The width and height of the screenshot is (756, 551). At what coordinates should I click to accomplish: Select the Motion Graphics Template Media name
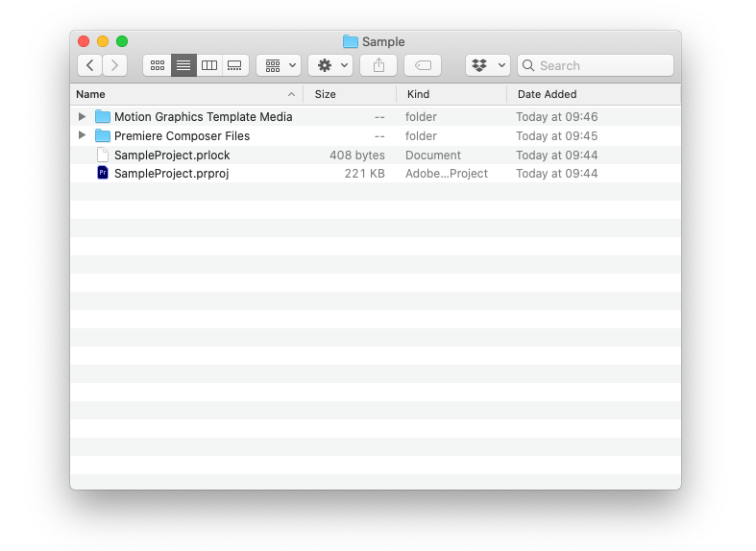point(204,117)
